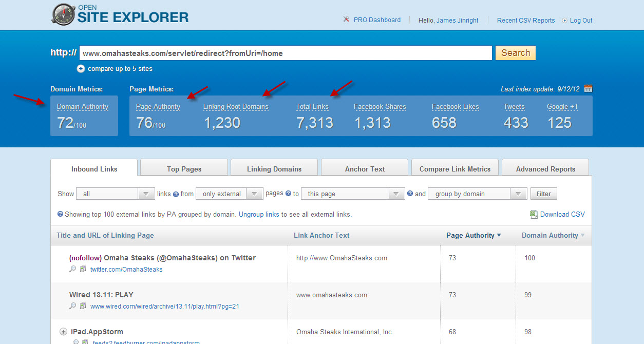Viewport: 644px width, 344px height.
Task: Click the Linking Root Domains label
Action: [236, 107]
